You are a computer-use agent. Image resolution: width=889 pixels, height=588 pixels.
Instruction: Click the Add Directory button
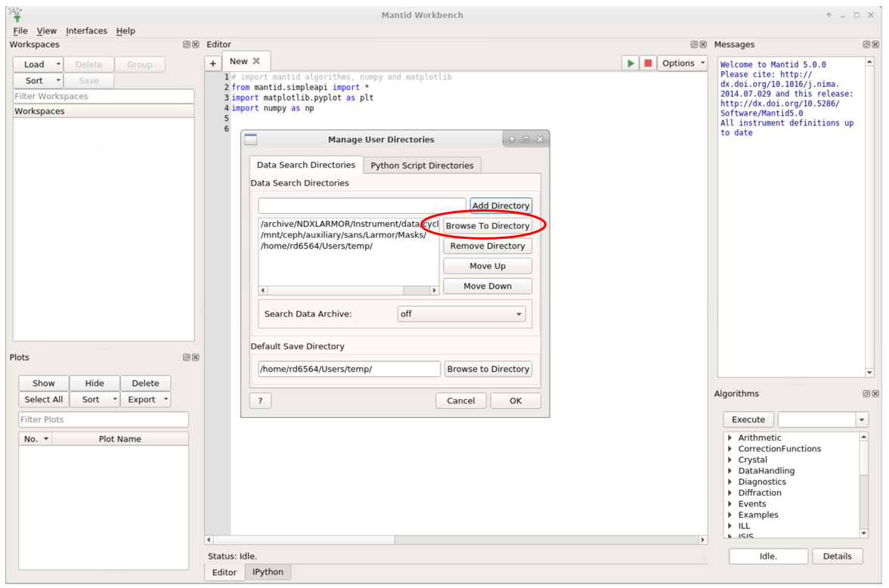(500, 206)
